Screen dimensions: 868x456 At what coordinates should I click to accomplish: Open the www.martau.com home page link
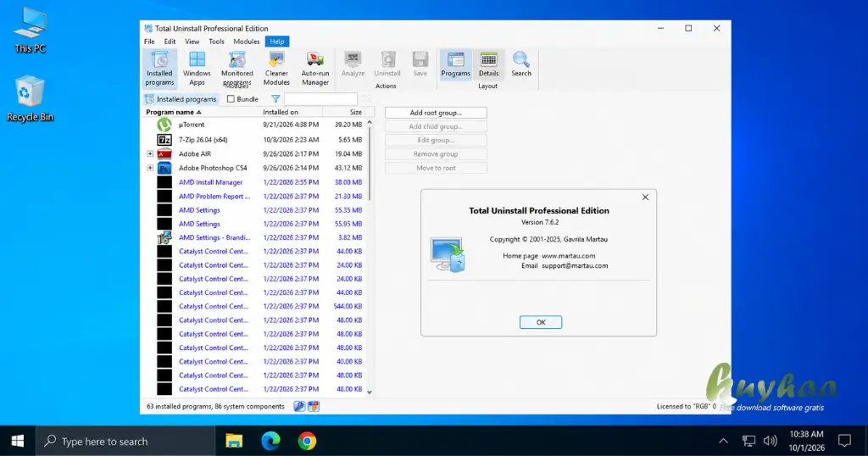point(569,256)
